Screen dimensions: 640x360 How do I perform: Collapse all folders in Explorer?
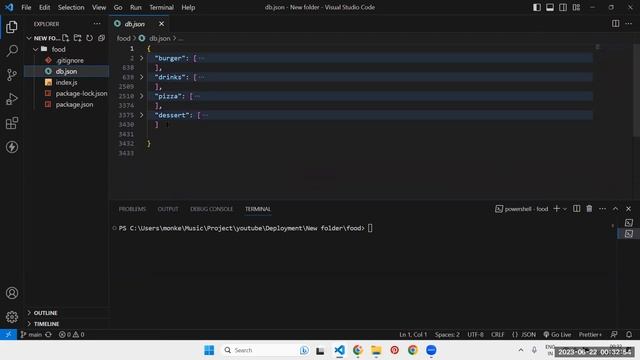tap(101, 38)
